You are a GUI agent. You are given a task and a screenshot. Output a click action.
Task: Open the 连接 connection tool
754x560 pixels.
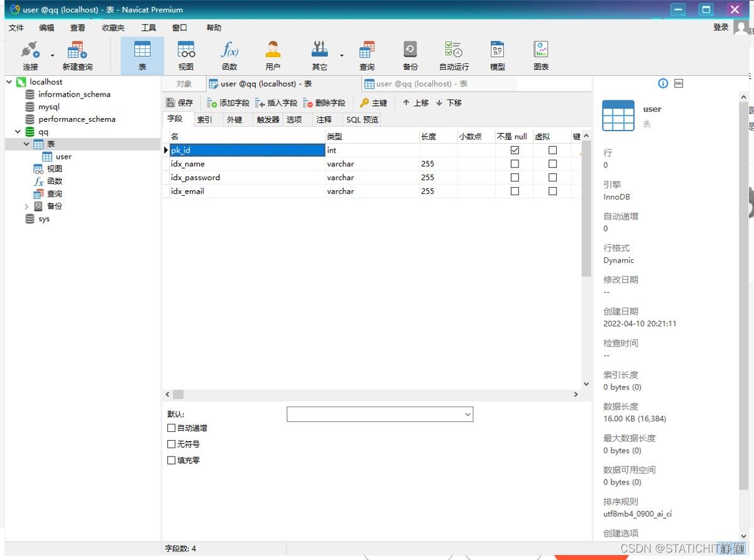[x=30, y=56]
